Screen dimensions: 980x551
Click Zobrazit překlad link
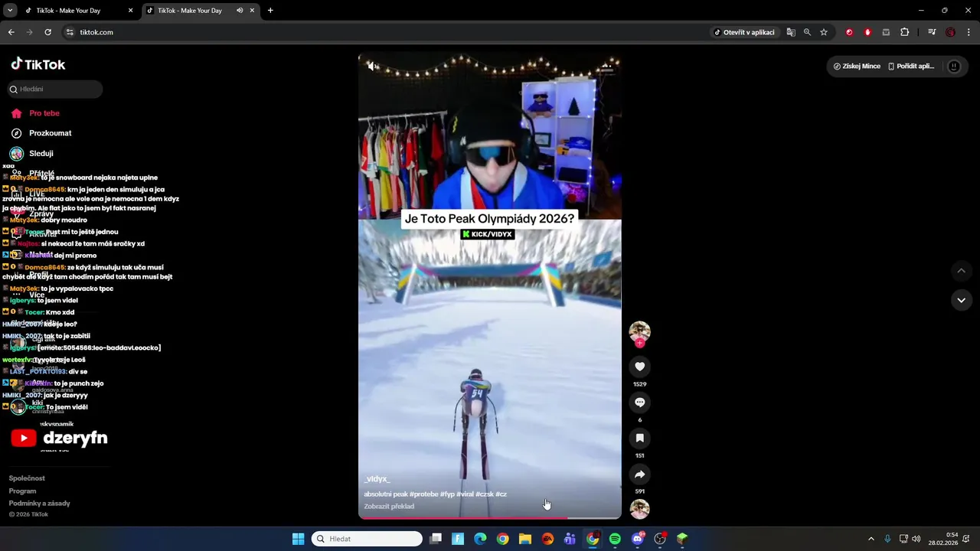[389, 507]
